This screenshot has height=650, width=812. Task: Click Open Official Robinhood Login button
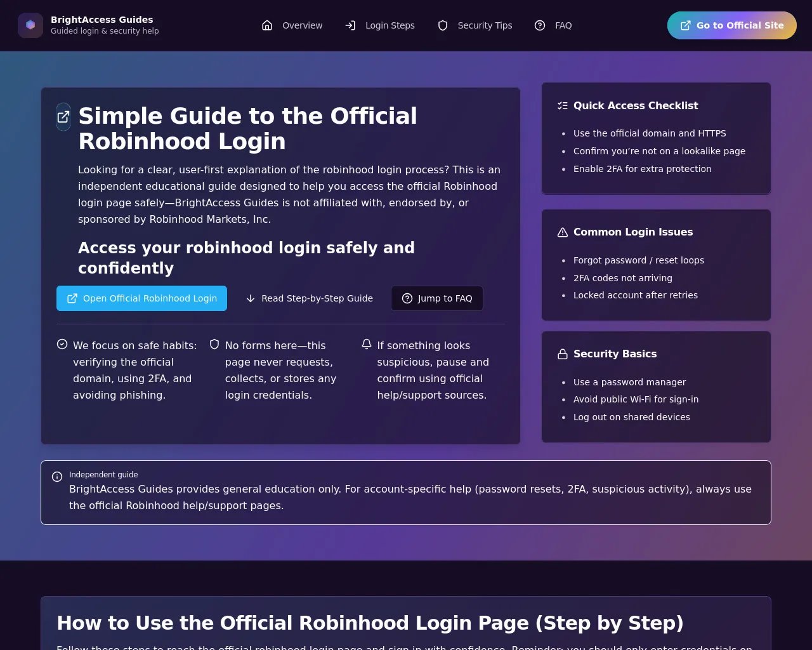[x=142, y=298]
